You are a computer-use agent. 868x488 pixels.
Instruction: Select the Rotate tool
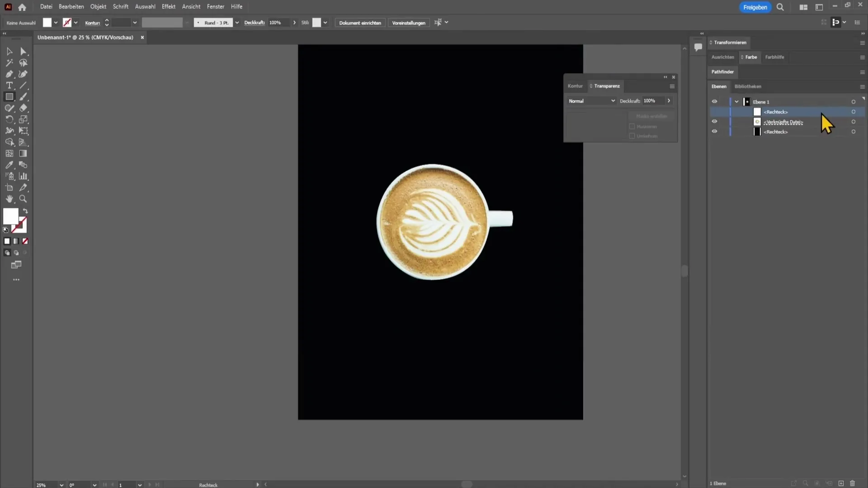(x=9, y=119)
